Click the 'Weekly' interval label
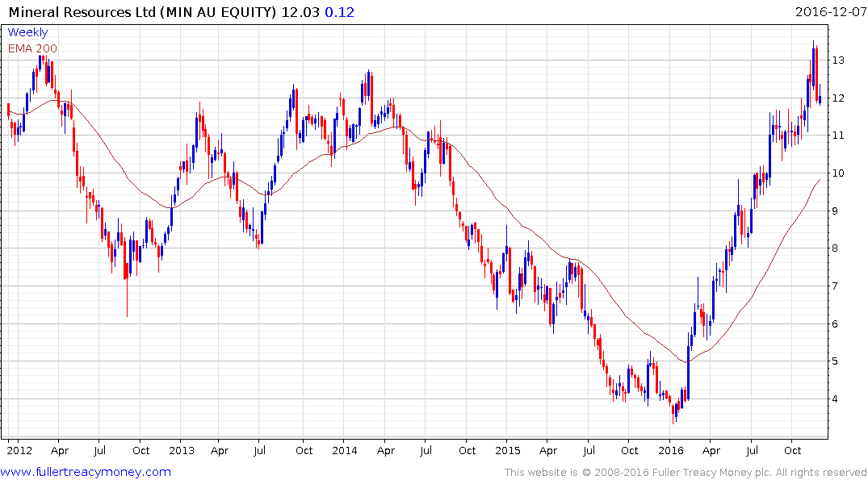The image size is (868, 484). click(27, 32)
